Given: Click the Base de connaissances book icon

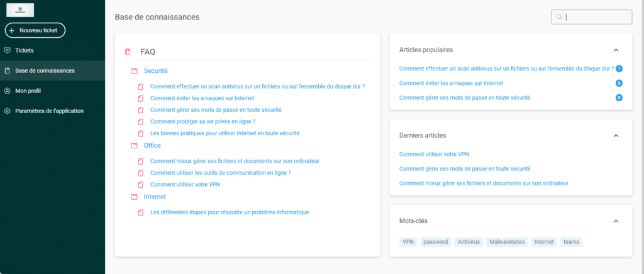Looking at the screenshot, I should click(x=8, y=70).
